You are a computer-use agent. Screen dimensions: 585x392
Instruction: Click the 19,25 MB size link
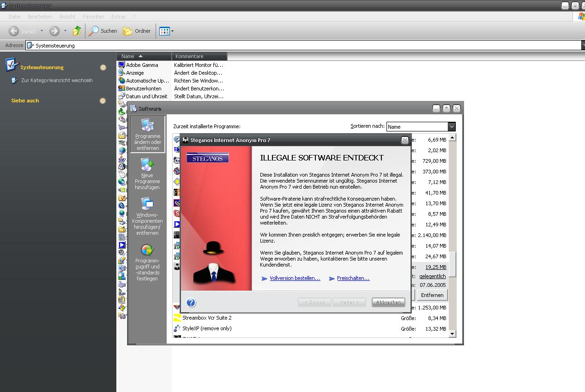tap(436, 267)
